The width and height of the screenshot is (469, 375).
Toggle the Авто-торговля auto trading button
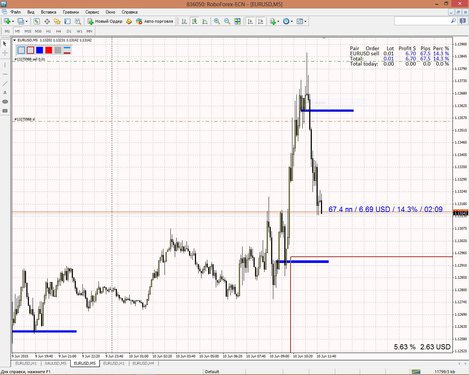[x=155, y=21]
